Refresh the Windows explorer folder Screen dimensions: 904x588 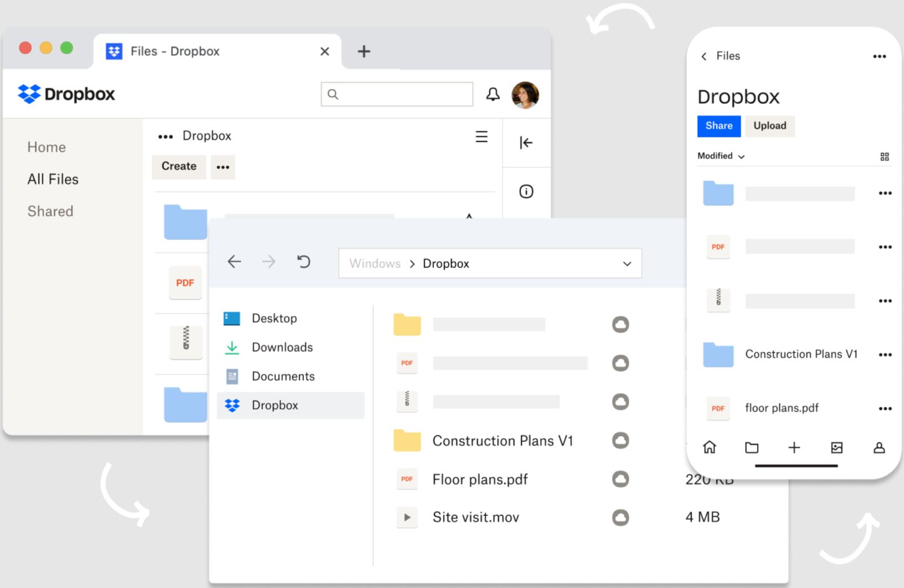tap(303, 262)
